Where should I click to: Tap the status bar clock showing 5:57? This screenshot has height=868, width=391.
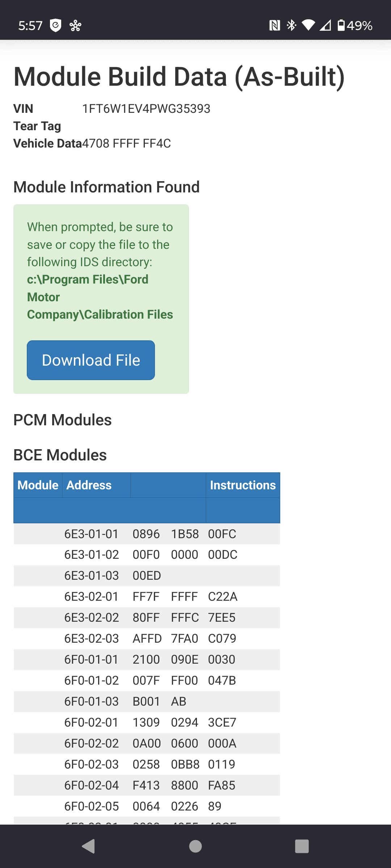click(x=30, y=25)
